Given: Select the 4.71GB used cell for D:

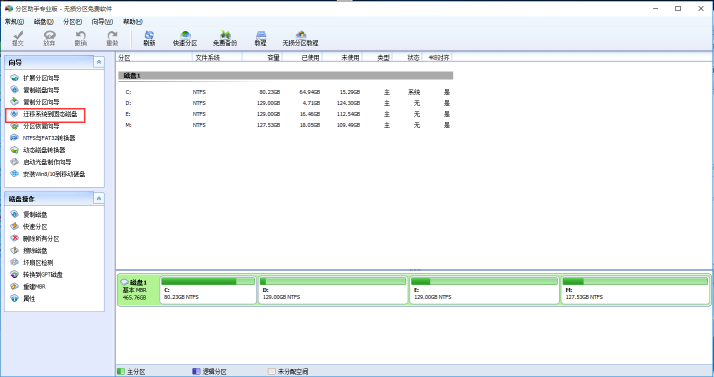Looking at the screenshot, I should [311, 103].
